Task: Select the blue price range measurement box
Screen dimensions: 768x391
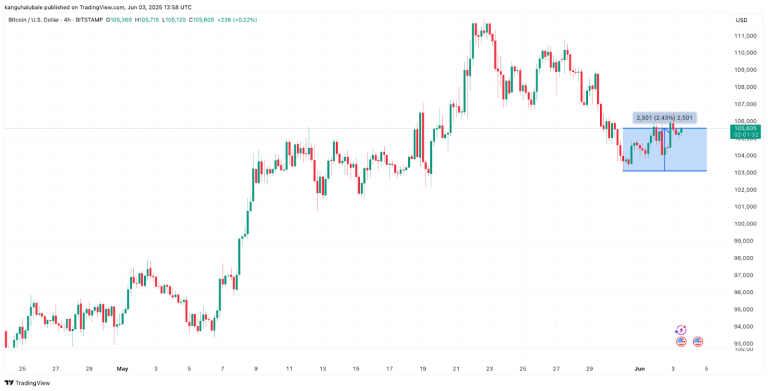Action: 665,149
